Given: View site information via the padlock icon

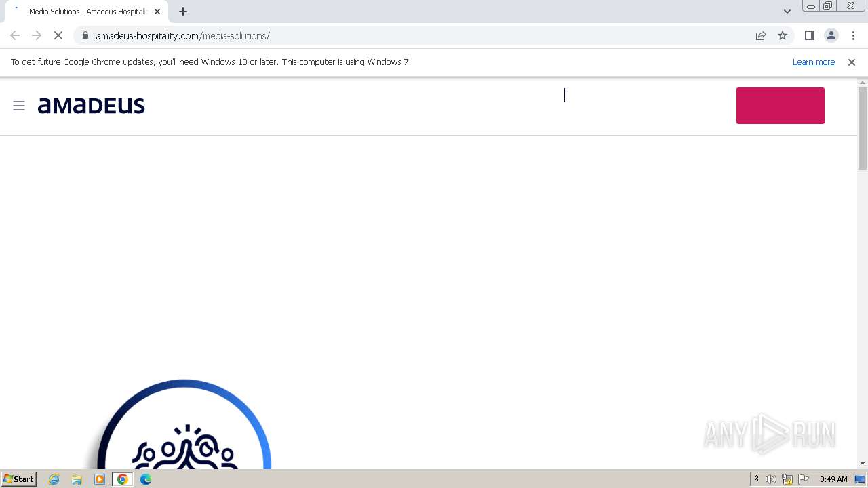Looking at the screenshot, I should [x=85, y=35].
